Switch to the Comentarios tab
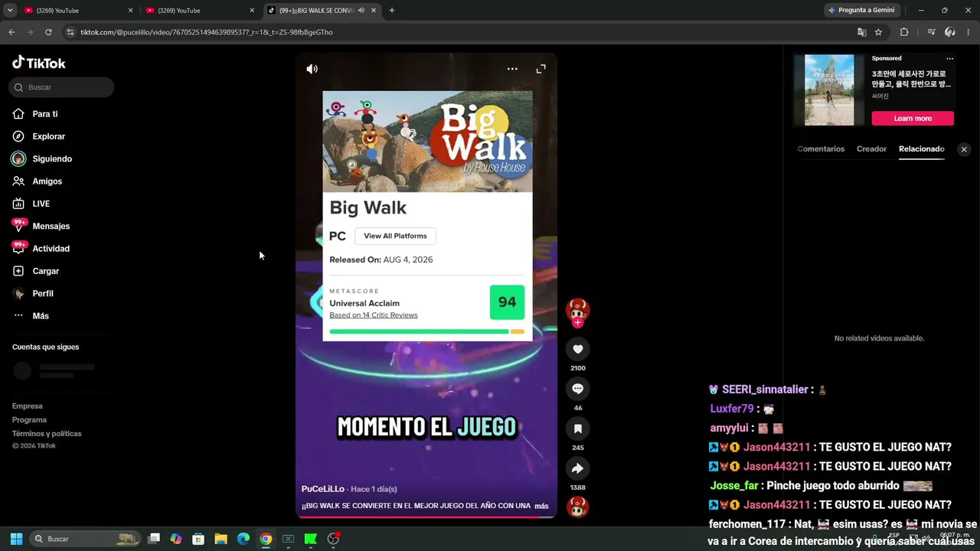Screen dimensions: 980x551 821,149
